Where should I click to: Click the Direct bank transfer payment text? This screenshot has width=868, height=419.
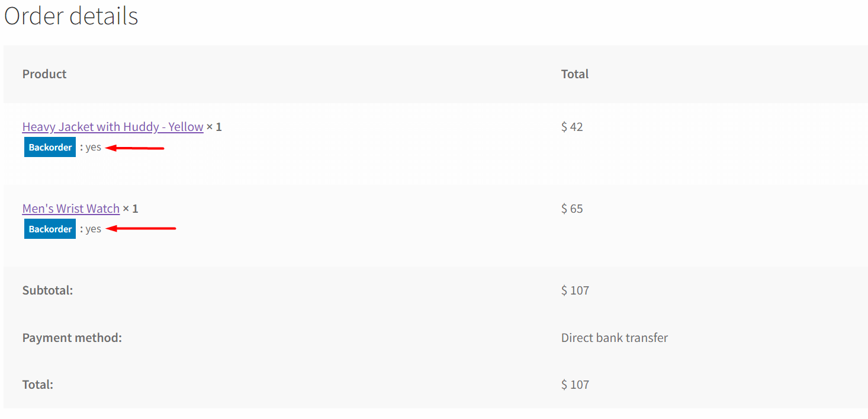point(614,337)
